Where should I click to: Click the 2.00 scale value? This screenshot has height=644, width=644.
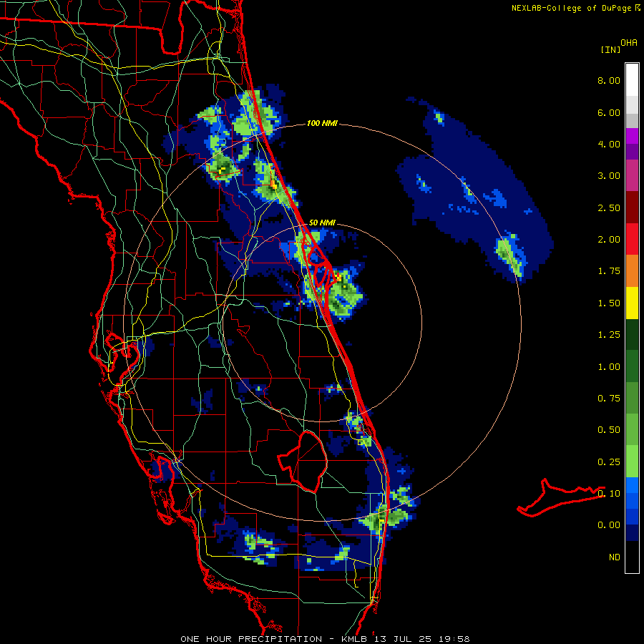(609, 240)
